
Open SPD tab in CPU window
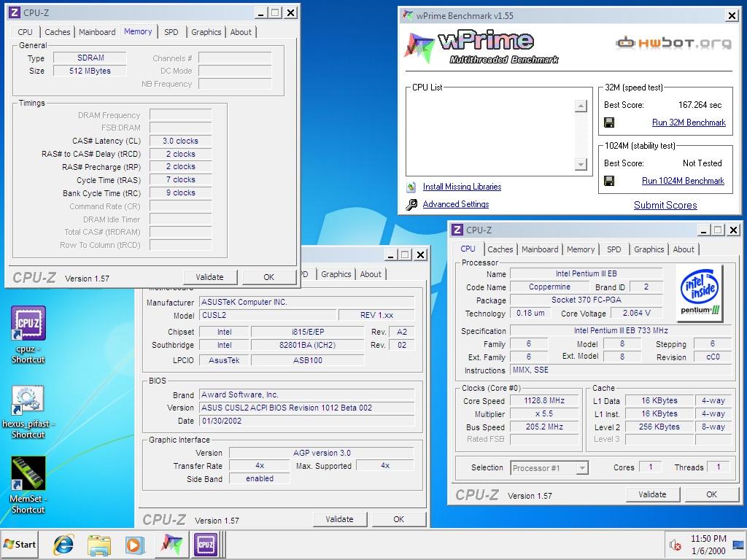point(614,249)
